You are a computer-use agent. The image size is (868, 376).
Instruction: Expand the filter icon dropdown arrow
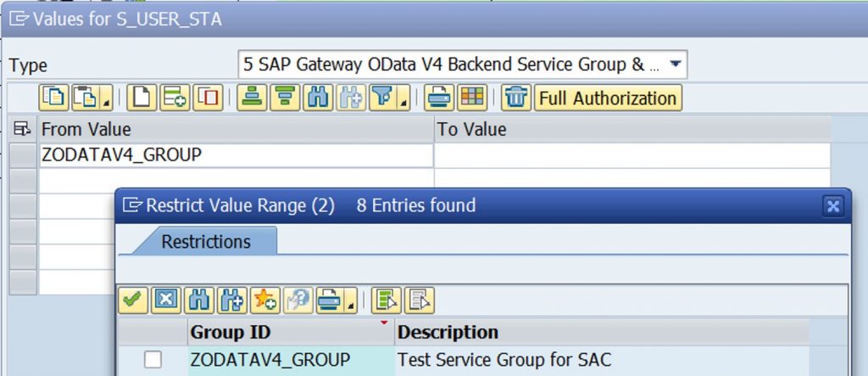coord(404,103)
